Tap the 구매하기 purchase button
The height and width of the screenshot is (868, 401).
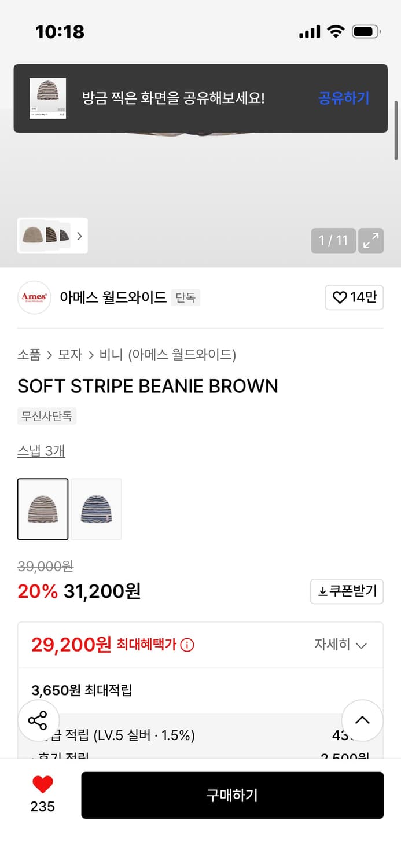coord(233,795)
